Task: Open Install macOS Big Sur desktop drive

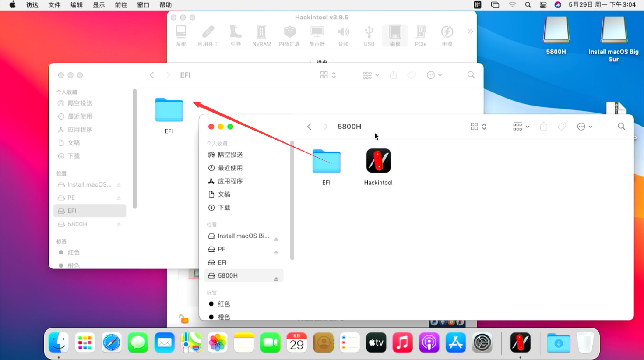Action: click(x=613, y=39)
